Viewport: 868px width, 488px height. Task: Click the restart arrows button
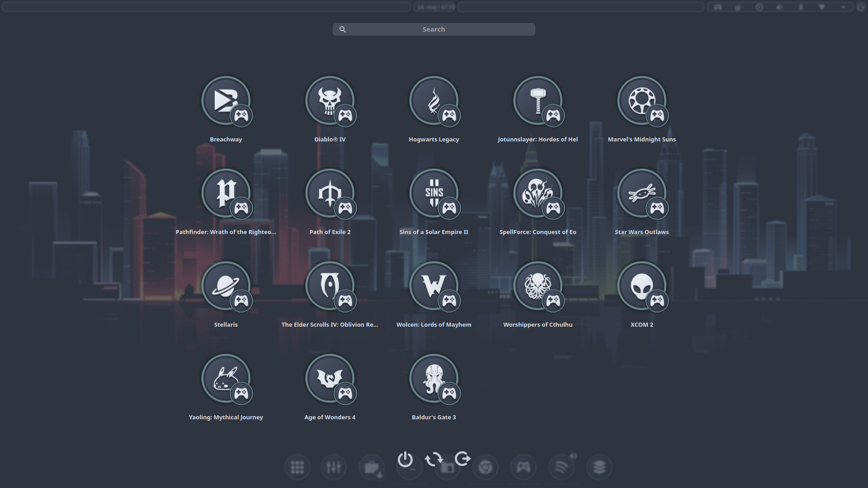pyautogui.click(x=434, y=460)
